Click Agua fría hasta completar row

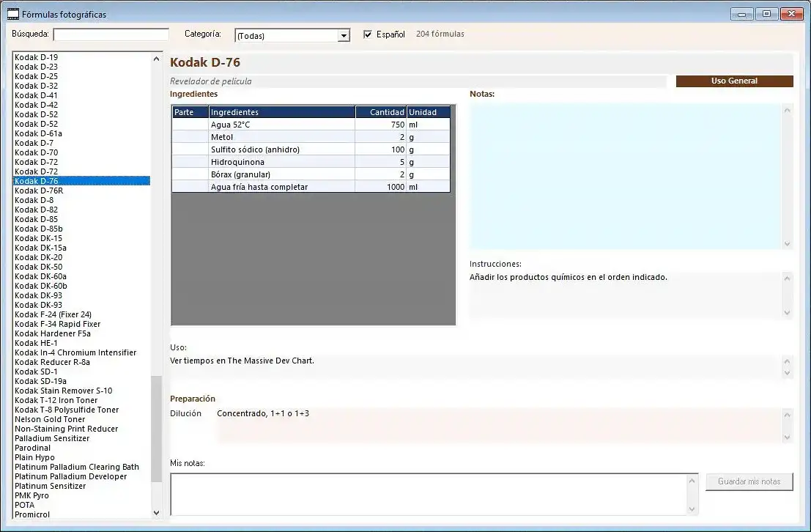tap(311, 187)
